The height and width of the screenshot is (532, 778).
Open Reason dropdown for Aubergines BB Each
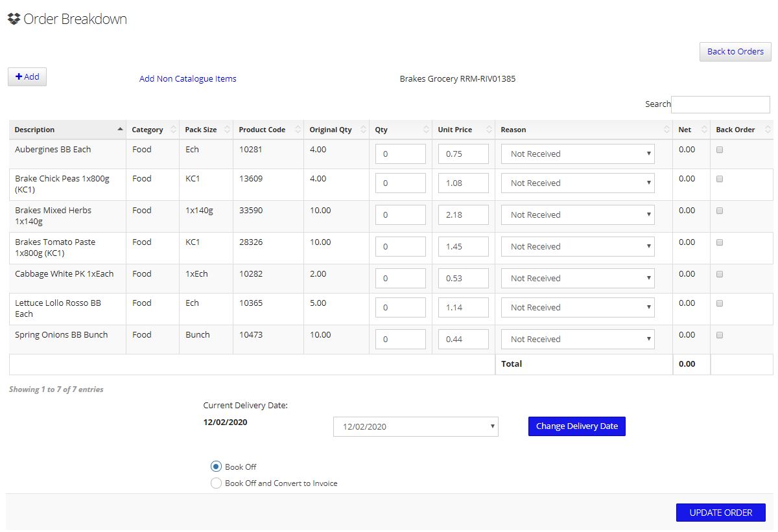click(x=578, y=154)
